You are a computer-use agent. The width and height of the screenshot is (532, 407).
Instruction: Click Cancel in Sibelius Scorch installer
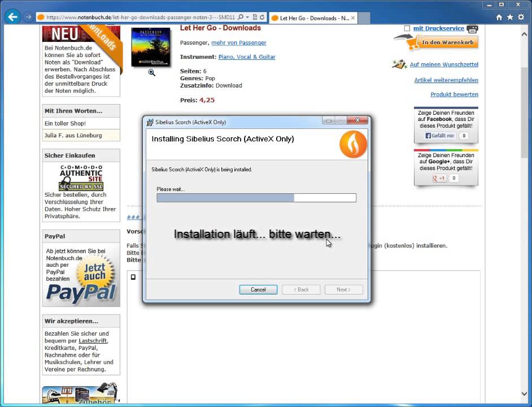(x=258, y=289)
